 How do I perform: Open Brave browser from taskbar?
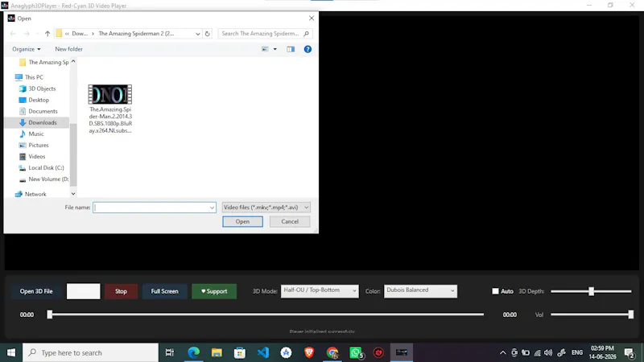coord(309,352)
